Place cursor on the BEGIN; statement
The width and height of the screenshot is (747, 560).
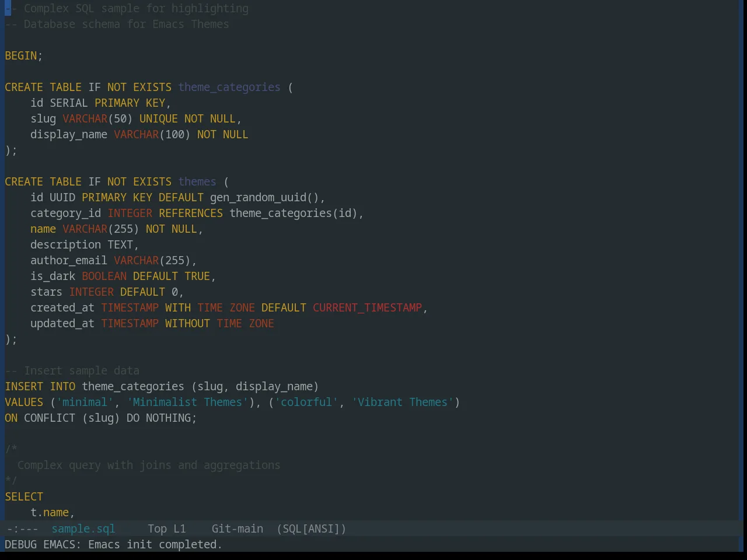point(23,56)
